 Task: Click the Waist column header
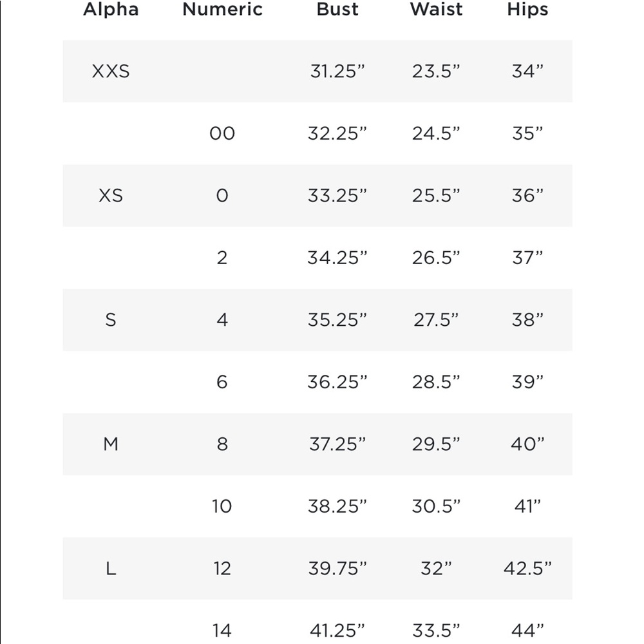436,9
